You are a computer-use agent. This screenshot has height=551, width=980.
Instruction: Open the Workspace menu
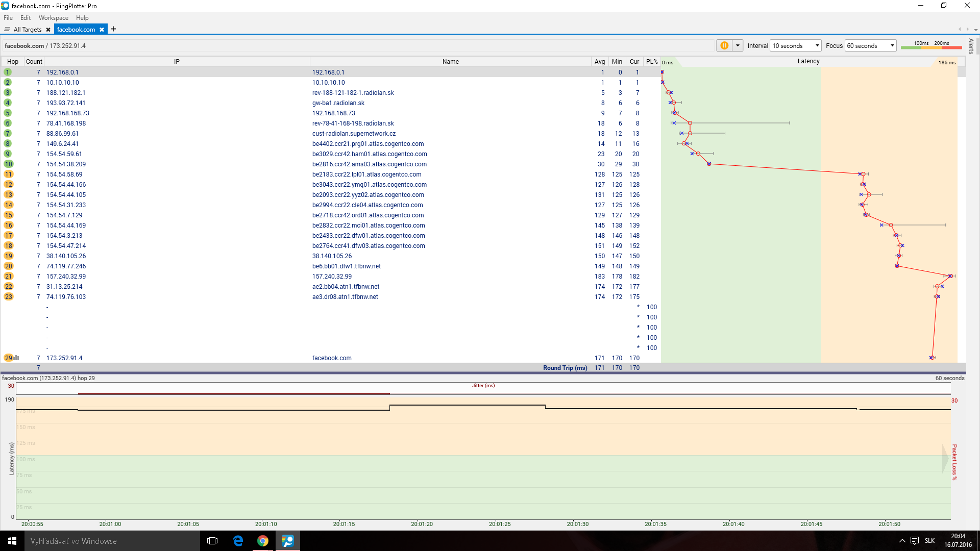tap(53, 18)
